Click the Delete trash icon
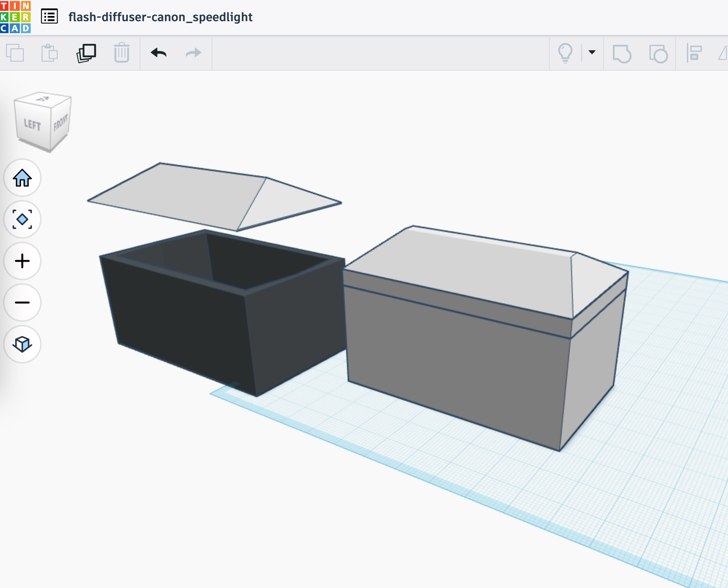This screenshot has width=728, height=588. [x=121, y=53]
